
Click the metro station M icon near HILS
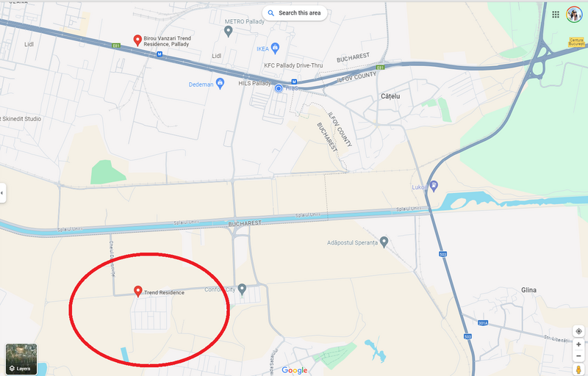(x=294, y=82)
